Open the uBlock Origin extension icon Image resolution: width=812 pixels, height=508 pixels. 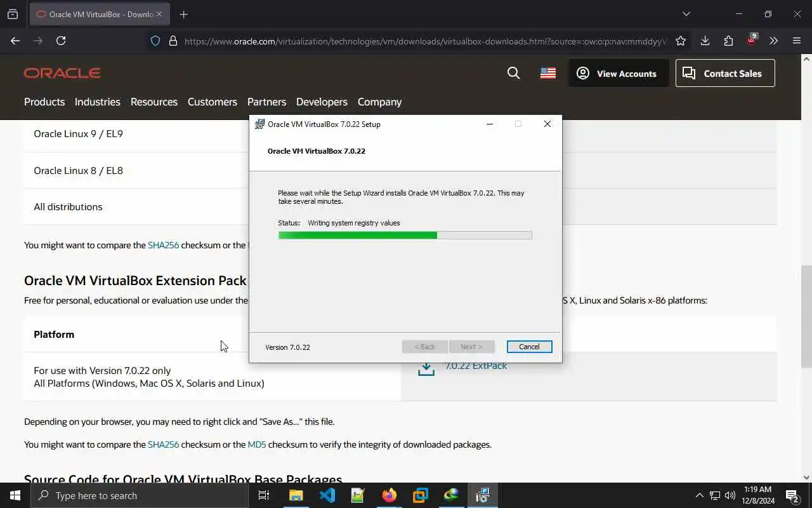[x=752, y=39]
